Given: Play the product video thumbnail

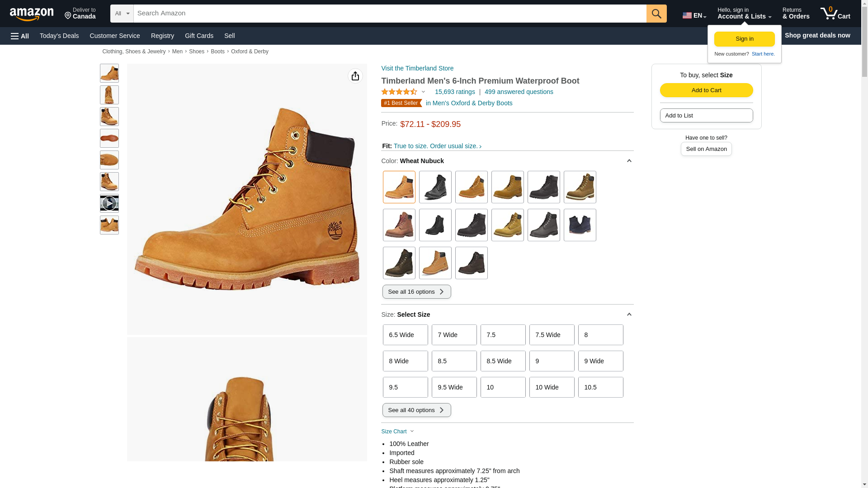Looking at the screenshot, I should tap(109, 203).
